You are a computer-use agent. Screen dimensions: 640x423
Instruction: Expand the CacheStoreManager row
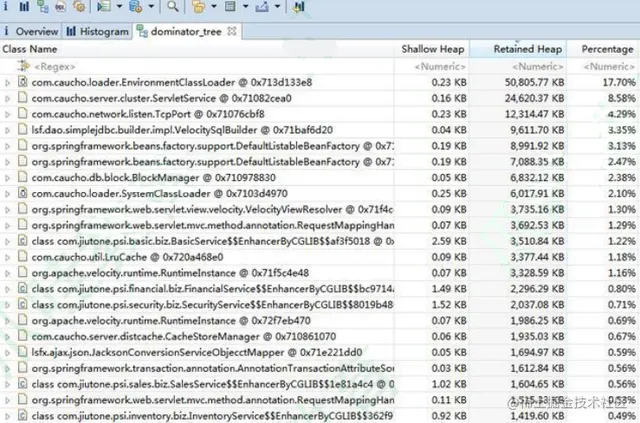[7, 337]
